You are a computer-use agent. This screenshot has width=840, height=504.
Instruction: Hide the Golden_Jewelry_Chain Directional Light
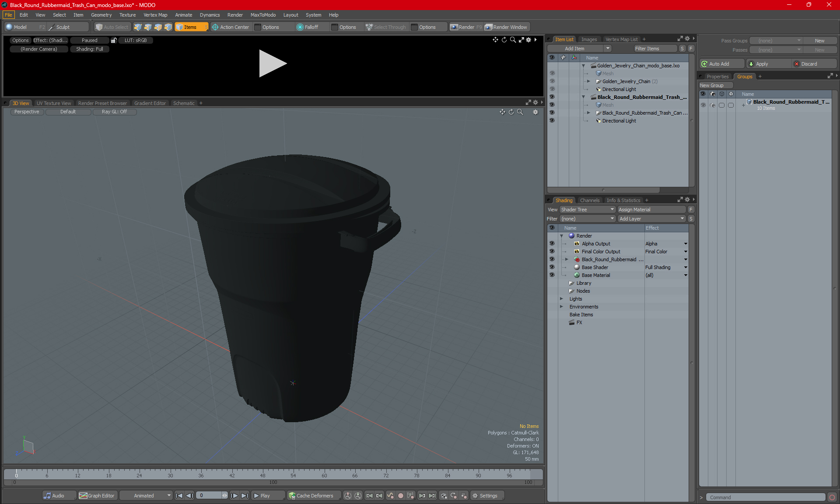[552, 89]
